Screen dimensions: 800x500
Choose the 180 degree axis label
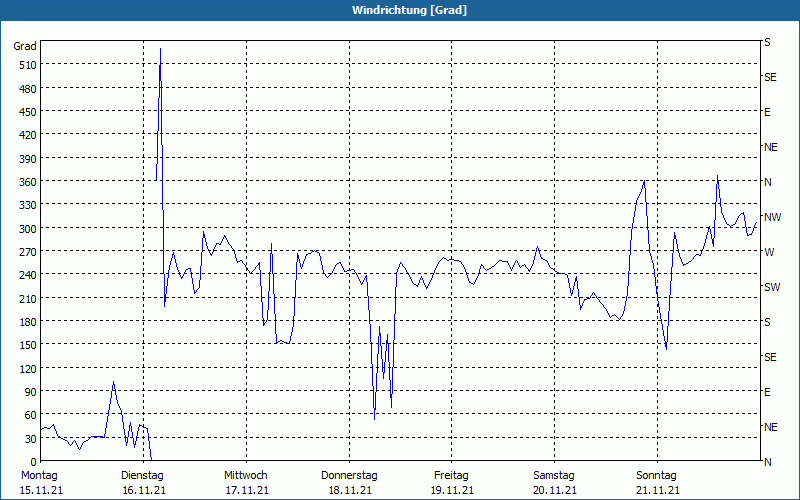point(28,322)
